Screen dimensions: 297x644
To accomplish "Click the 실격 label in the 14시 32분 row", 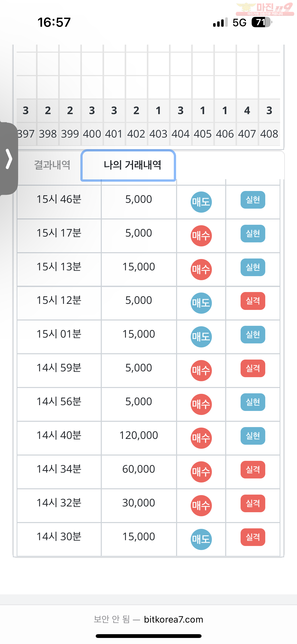I will (253, 503).
